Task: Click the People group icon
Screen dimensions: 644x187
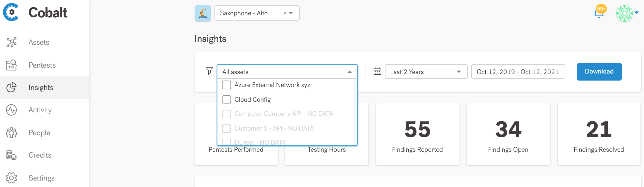Action: pyautogui.click(x=11, y=133)
